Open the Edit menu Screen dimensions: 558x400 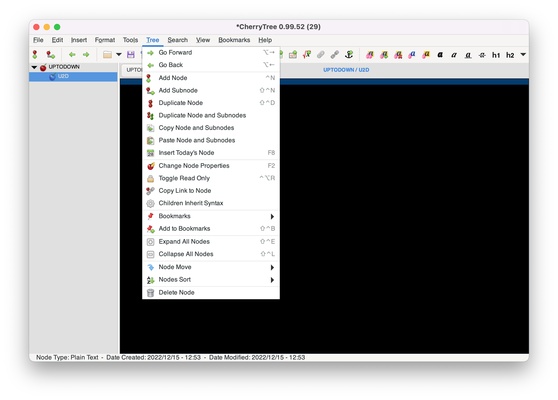[x=57, y=40]
